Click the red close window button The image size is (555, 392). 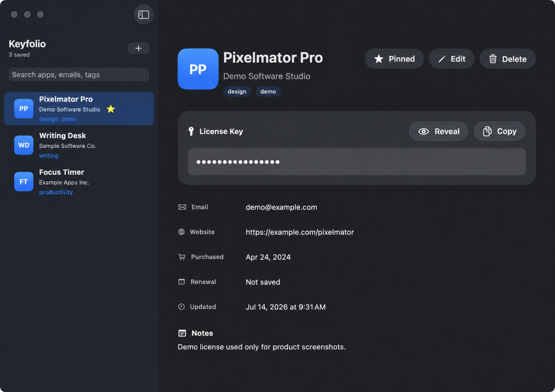point(14,15)
